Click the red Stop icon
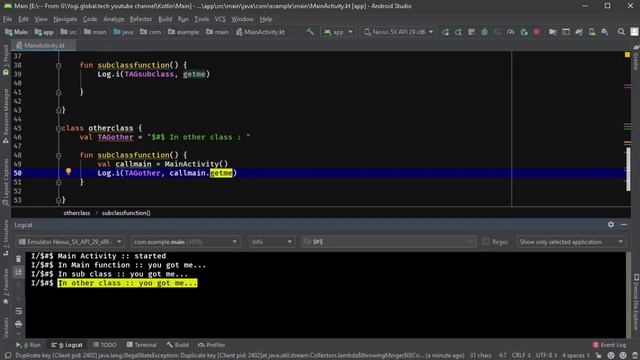 tap(537, 32)
